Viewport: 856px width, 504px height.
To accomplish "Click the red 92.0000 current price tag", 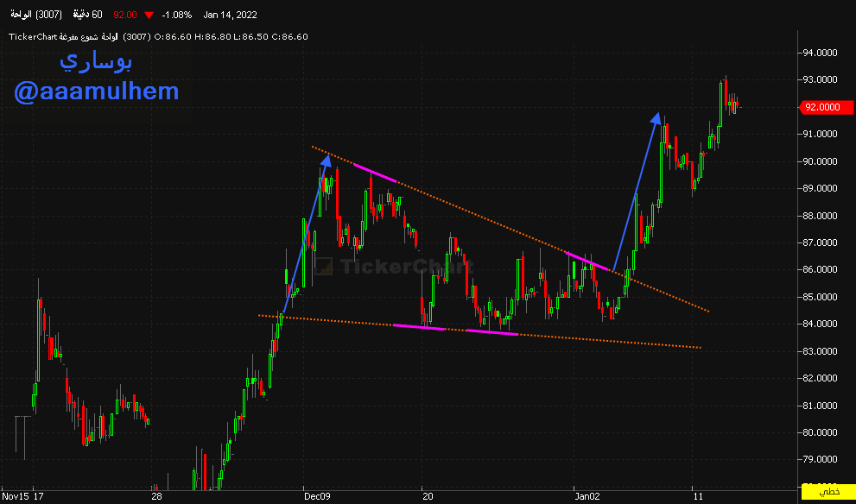I will 826,108.
